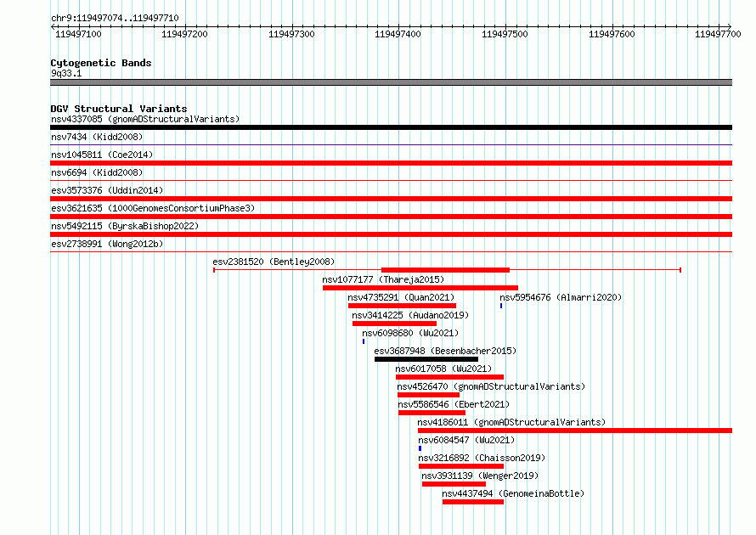Click ruler position 119497200

point(184,34)
